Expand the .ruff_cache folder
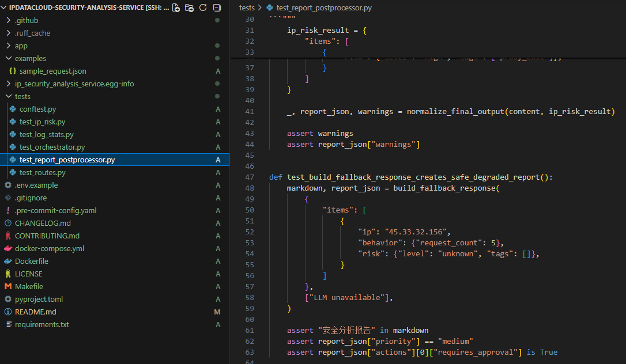The width and height of the screenshot is (626, 364). [x=9, y=33]
